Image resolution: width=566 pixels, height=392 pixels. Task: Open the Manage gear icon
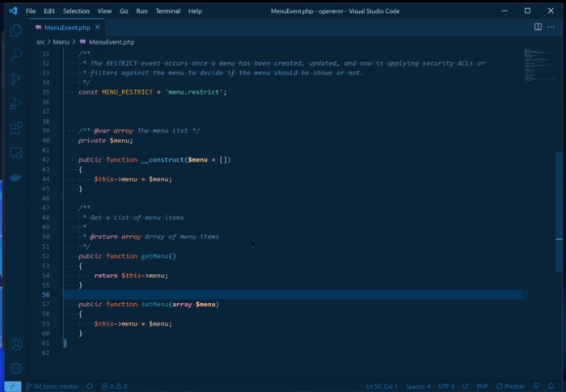coord(16,368)
